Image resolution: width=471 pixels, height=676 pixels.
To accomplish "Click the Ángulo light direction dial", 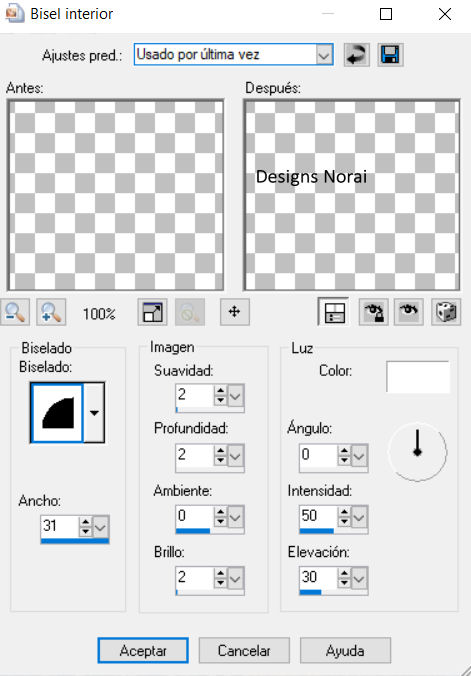I will pos(417,451).
